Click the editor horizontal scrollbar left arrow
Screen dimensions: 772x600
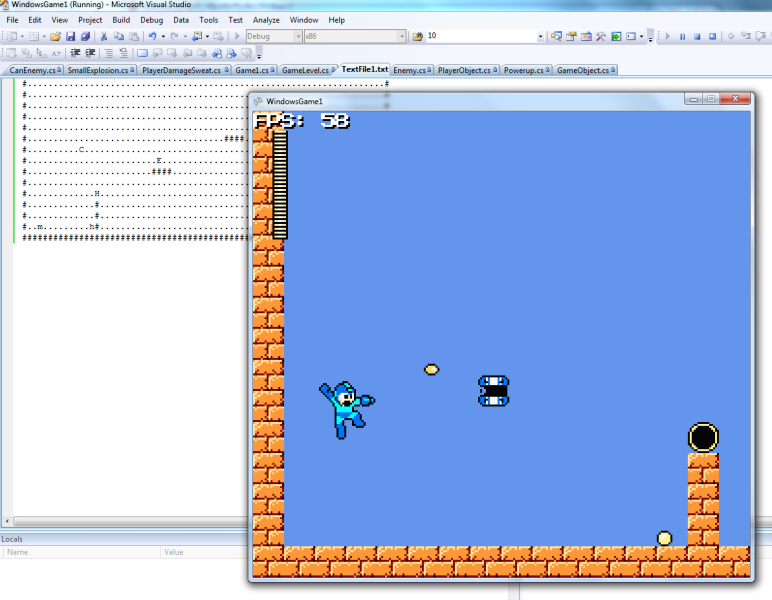(7, 521)
